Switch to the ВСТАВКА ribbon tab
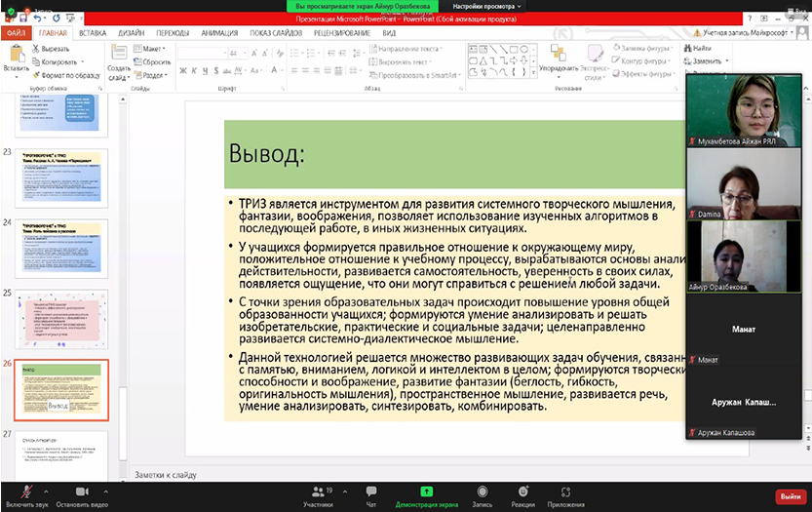Image resolution: width=812 pixels, height=512 pixels. (93, 32)
